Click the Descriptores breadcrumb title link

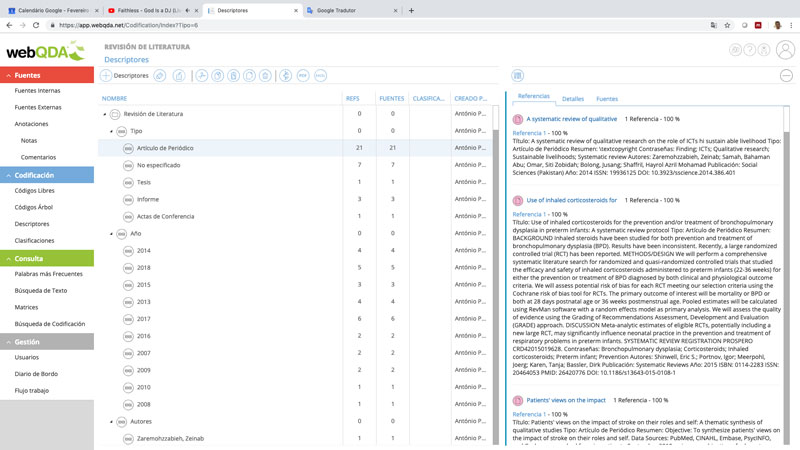127,60
